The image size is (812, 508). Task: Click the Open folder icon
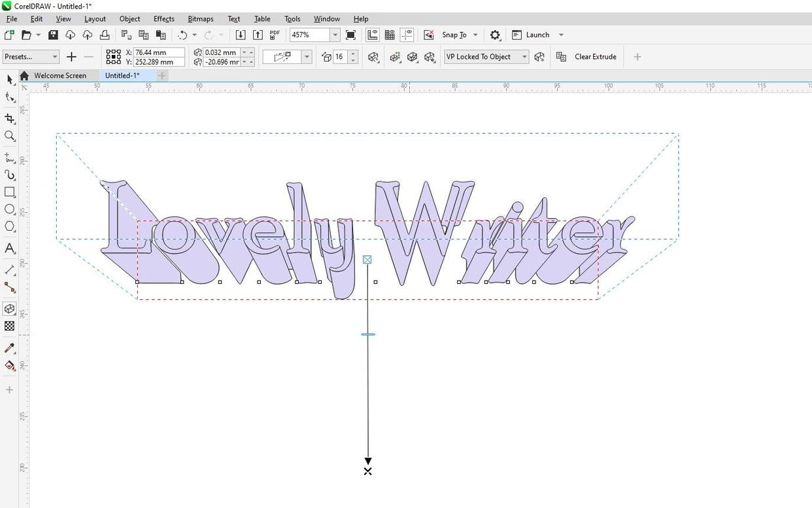tap(26, 35)
